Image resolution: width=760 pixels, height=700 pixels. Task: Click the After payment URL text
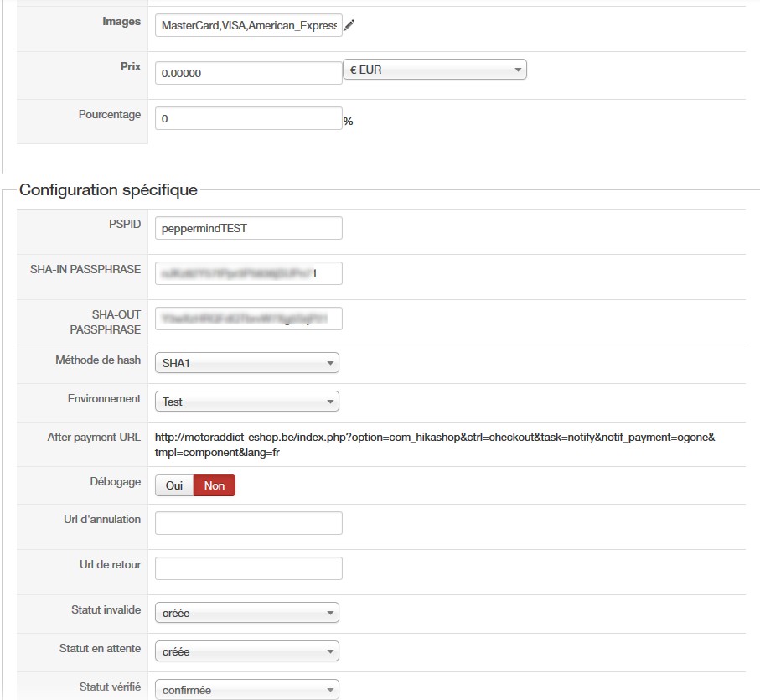tap(434, 444)
